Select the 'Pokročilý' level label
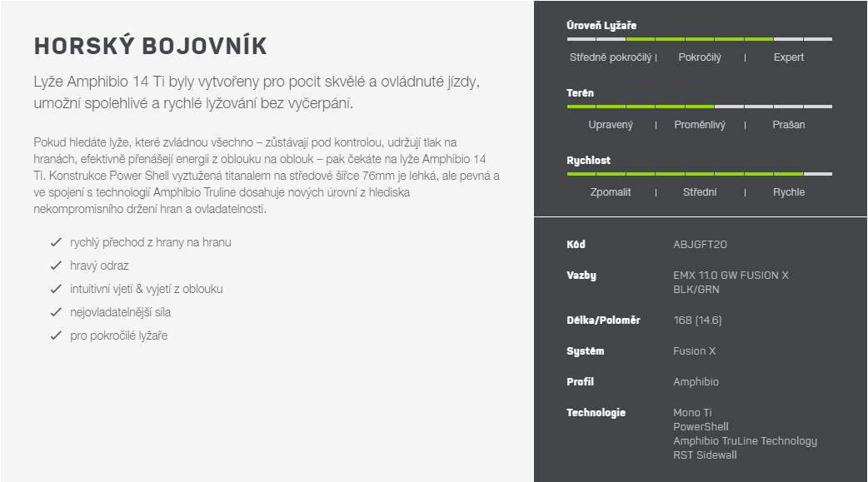Screen dimensions: 868x482 700,57
